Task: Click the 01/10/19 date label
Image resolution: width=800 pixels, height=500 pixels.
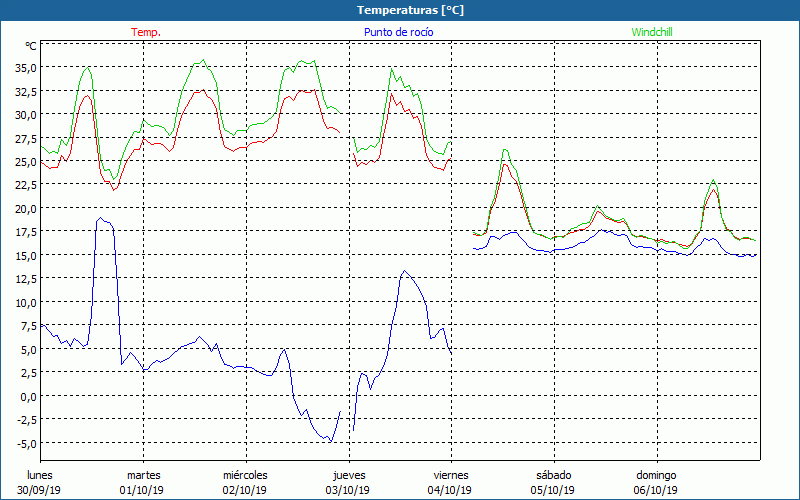Action: tap(142, 490)
